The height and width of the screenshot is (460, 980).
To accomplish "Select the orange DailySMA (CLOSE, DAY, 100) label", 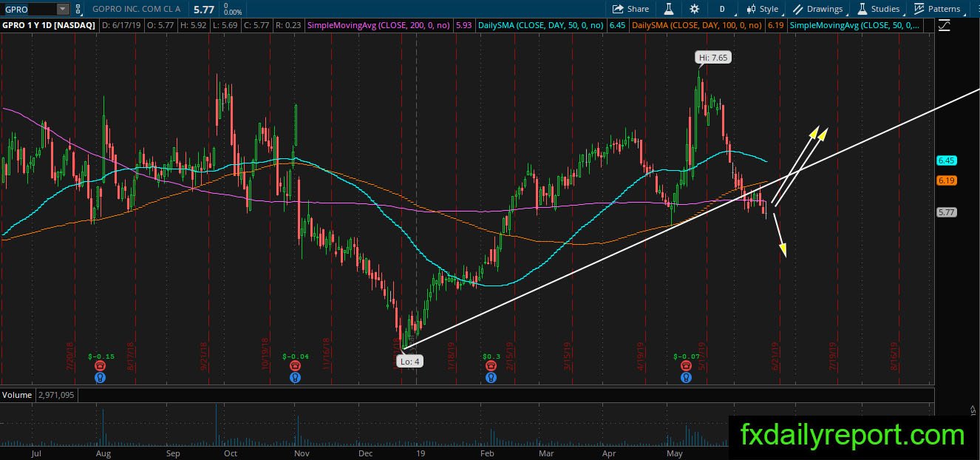I will point(698,25).
